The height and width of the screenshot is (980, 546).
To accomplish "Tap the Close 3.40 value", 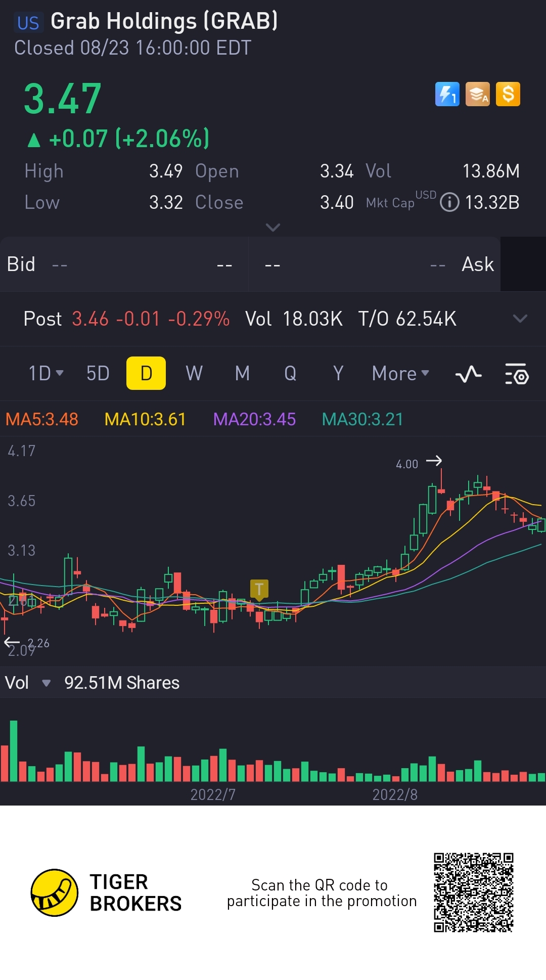I will 337,202.
